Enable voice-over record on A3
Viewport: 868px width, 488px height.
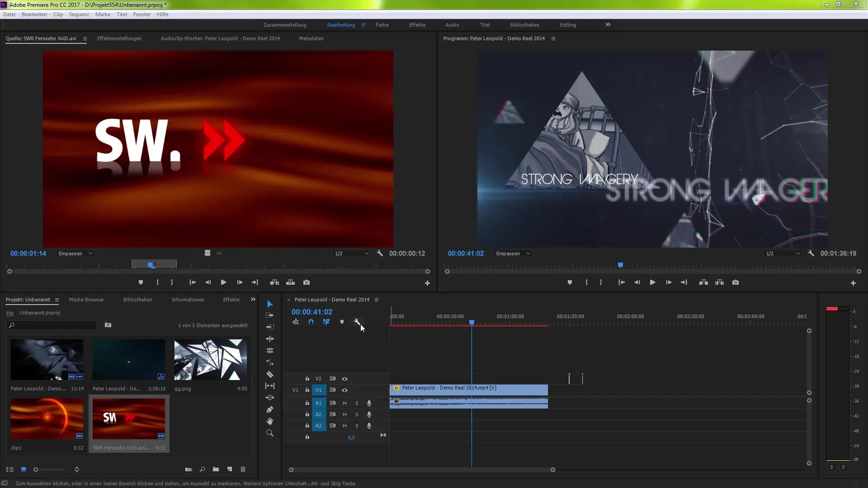369,426
